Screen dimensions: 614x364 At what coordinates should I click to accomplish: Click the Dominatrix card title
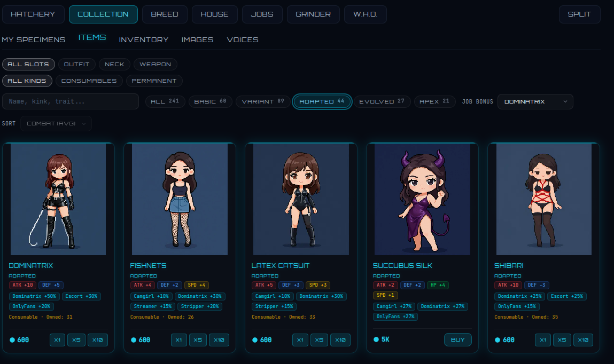(31, 265)
